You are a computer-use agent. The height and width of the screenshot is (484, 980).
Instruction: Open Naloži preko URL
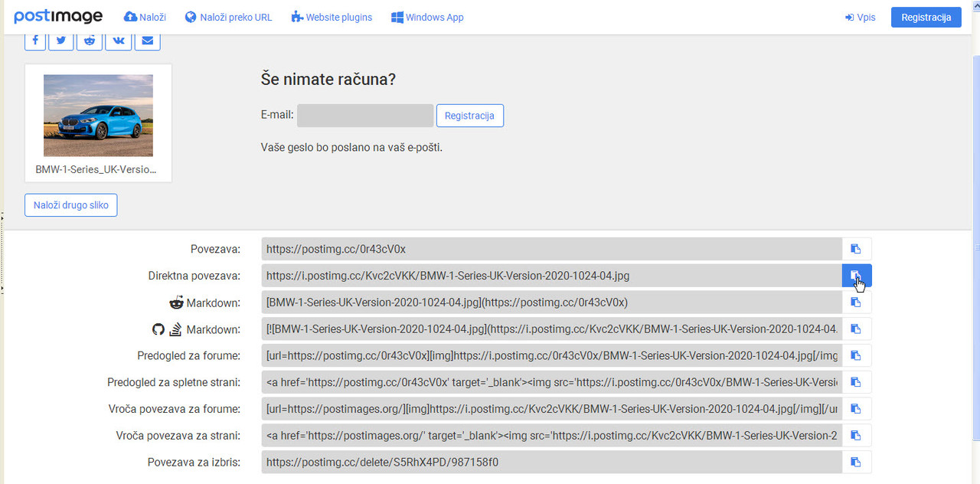(228, 17)
